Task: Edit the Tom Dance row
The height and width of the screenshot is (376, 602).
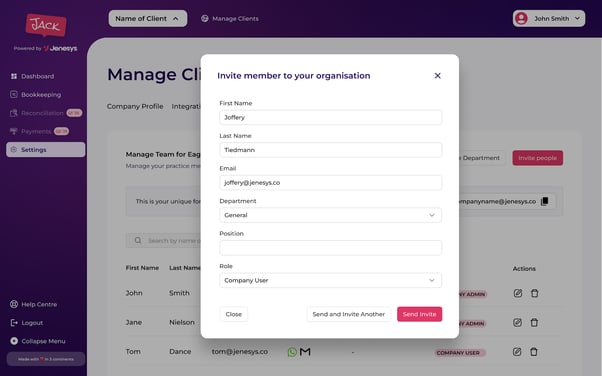Action: (517, 351)
